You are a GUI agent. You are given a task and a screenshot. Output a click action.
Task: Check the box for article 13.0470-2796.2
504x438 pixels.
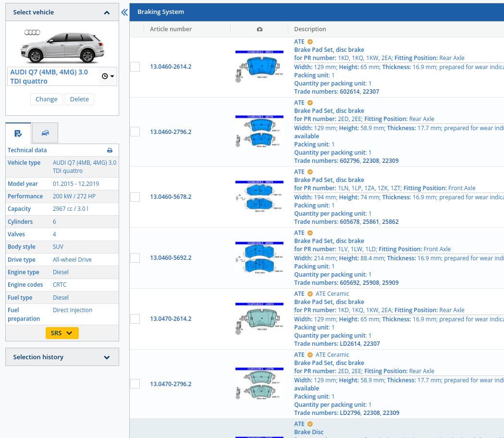coord(135,384)
